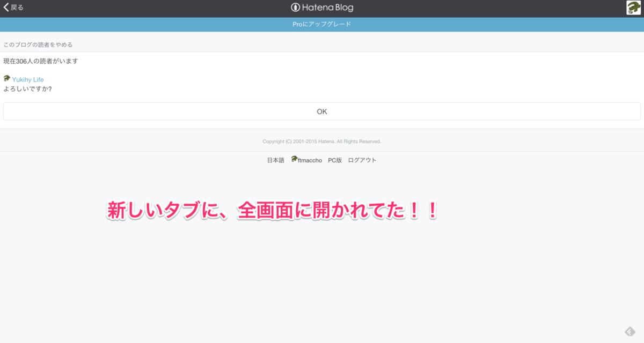
Task: Click the Proにアップグレード banner
Action: point(321,24)
